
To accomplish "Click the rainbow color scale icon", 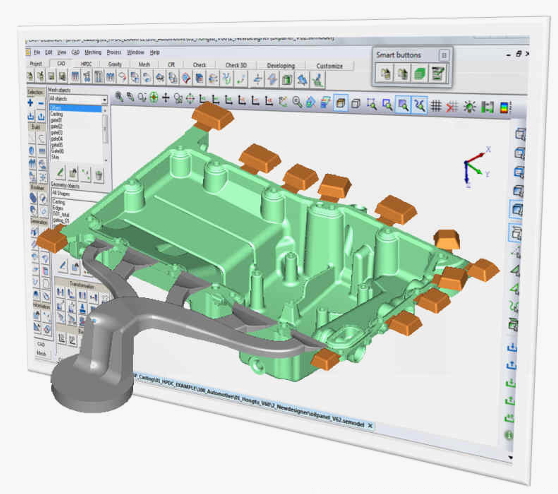I will (505, 107).
